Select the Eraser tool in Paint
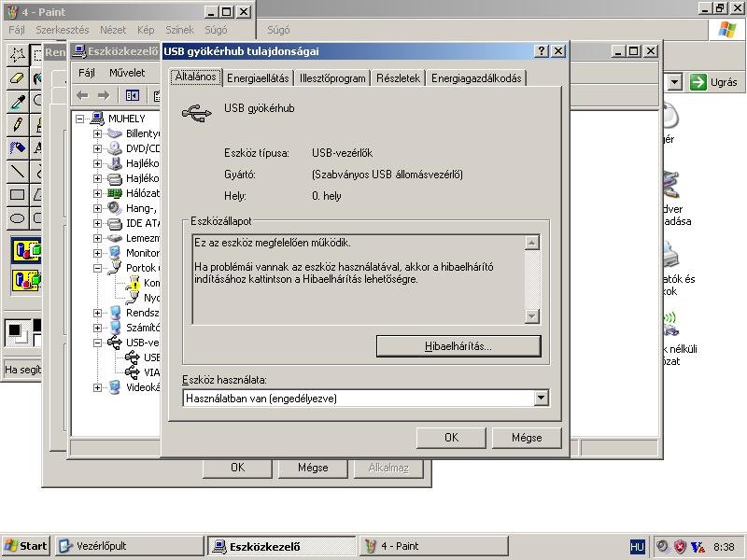This screenshot has width=747, height=560. [x=18, y=78]
